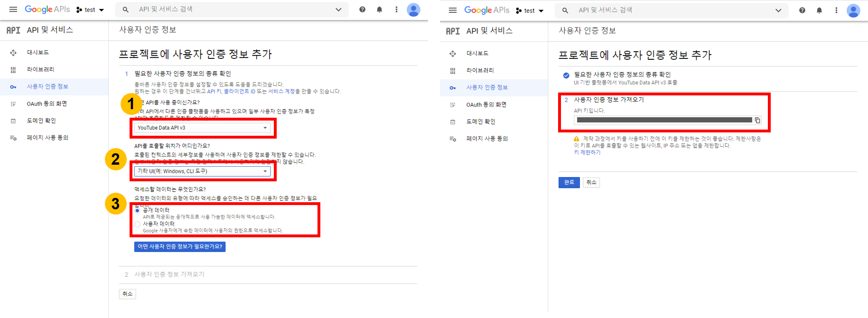The width and height of the screenshot is (868, 318).
Task: Follow 서비스 계정 link in description
Action: point(281,91)
